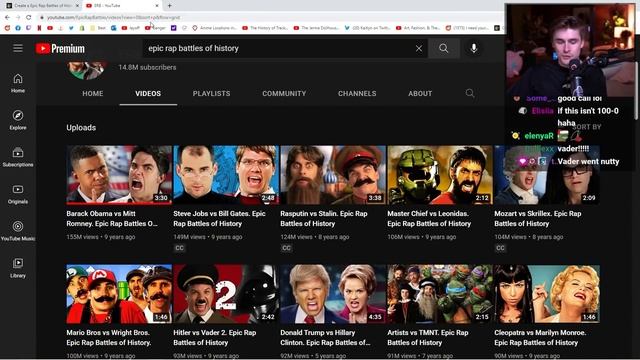The width and height of the screenshot is (640, 360).
Task: Open the CHANNELS tab
Action: tap(357, 93)
